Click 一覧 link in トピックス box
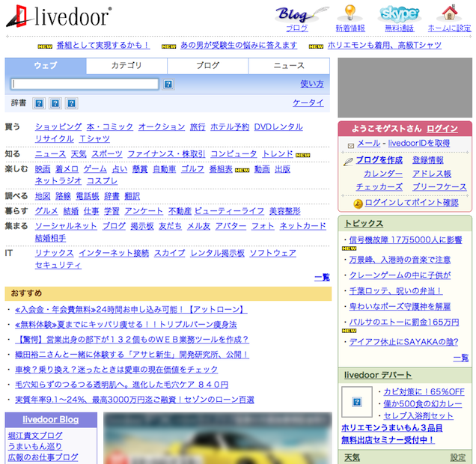 [x=461, y=358]
